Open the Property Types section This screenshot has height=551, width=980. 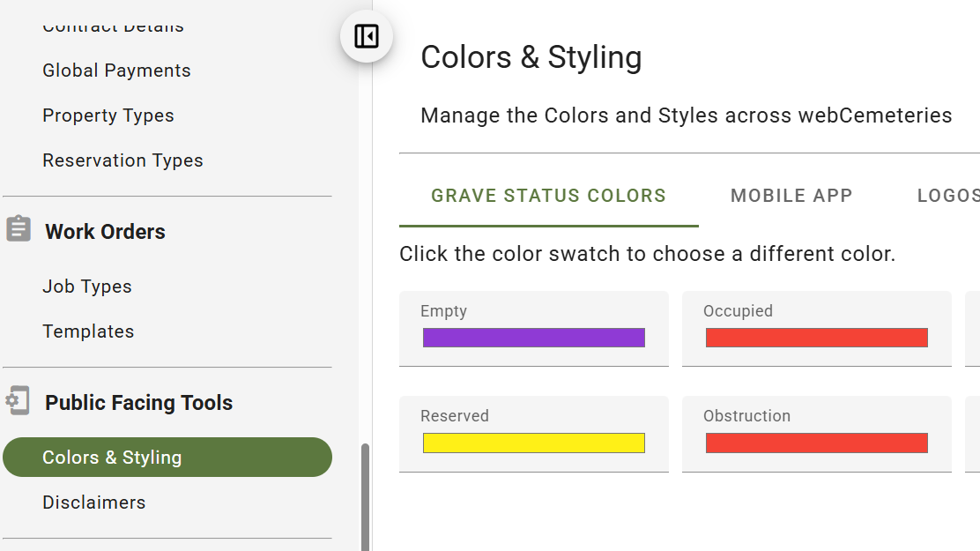108,115
